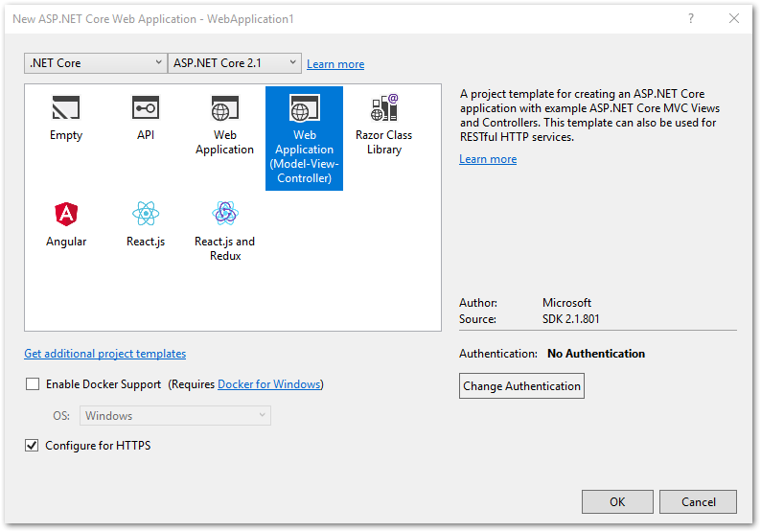Viewport: 761px width, 532px height.
Task: Choose the Angular template icon
Action: (66, 215)
